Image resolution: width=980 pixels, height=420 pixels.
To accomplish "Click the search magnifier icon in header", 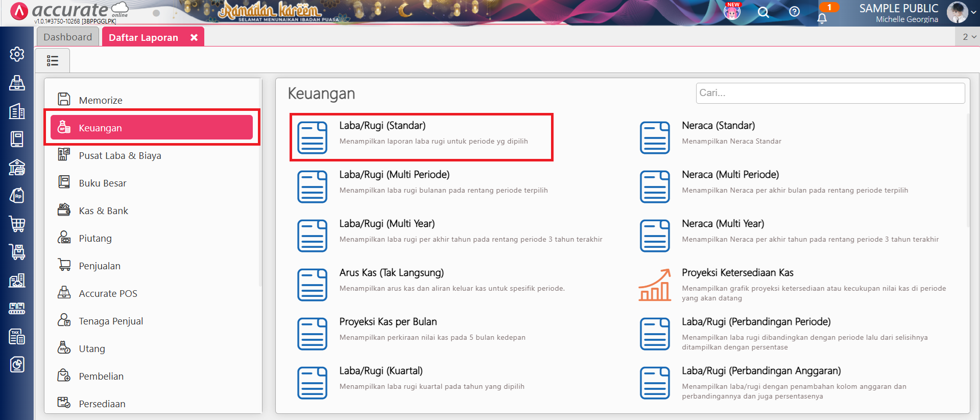I will [763, 12].
